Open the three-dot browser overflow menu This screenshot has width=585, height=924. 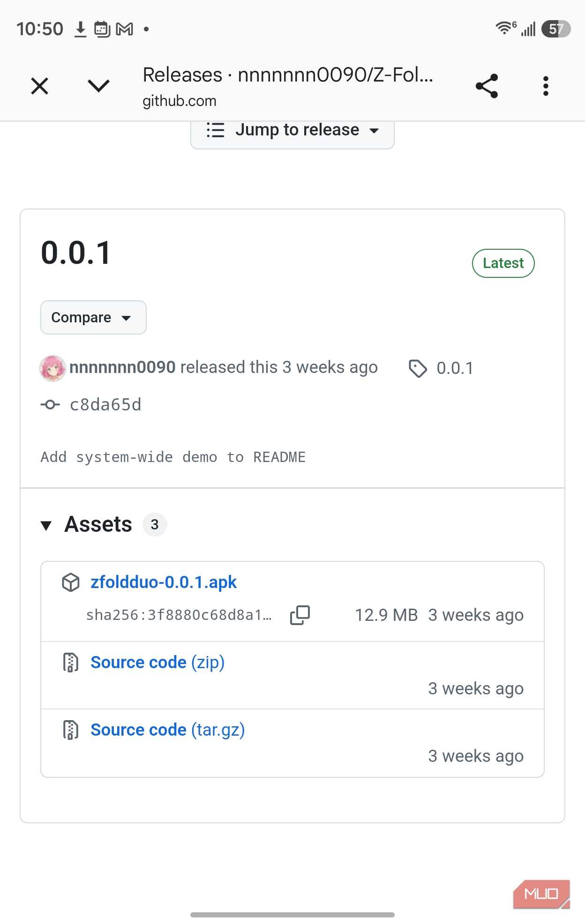point(546,86)
